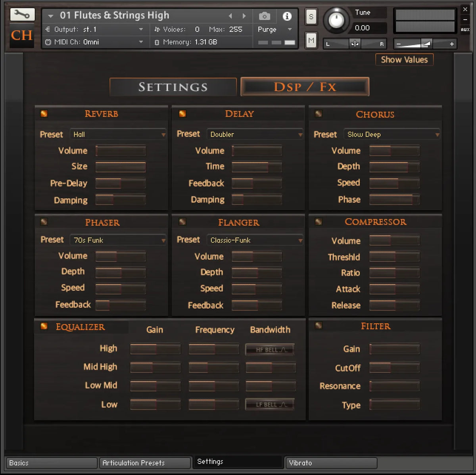Enable the Filter effect power button
The image size is (476, 475).
pos(319,326)
